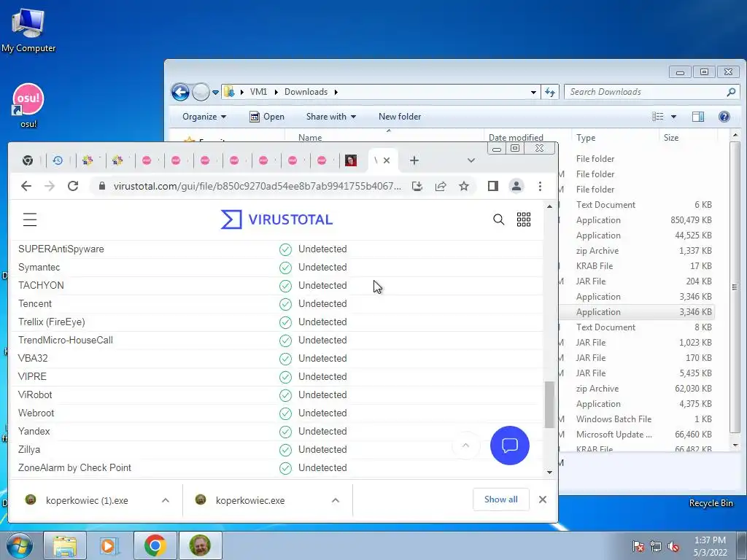Image resolution: width=747 pixels, height=560 pixels.
Task: Reload the VirusTotal page
Action: coord(73,186)
